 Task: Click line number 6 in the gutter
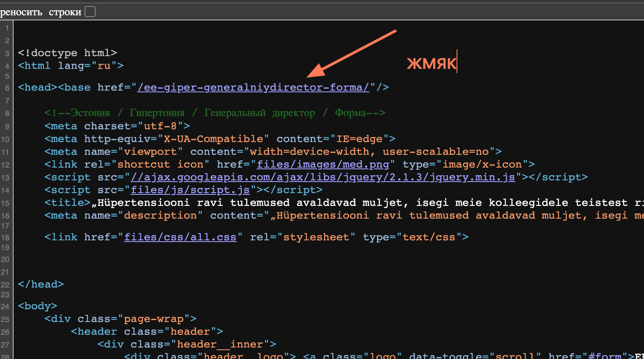pos(7,88)
